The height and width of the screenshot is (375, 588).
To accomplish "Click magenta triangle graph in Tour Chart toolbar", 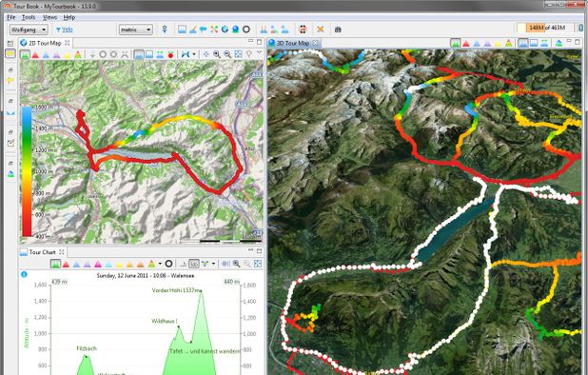I will tap(98, 264).
